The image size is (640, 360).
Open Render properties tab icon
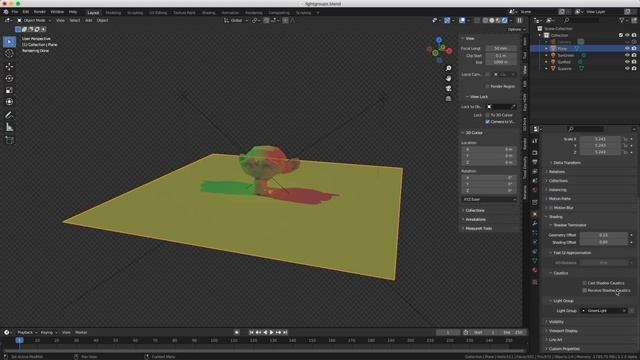(x=535, y=153)
